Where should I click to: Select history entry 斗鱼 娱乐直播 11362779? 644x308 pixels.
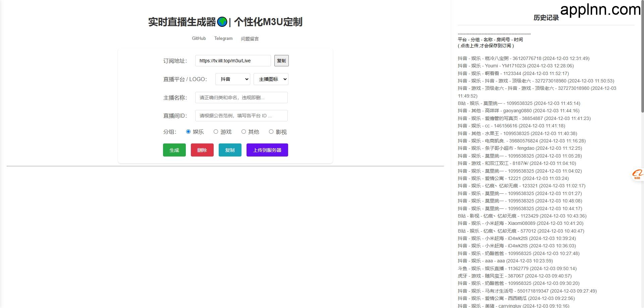(x=517, y=268)
